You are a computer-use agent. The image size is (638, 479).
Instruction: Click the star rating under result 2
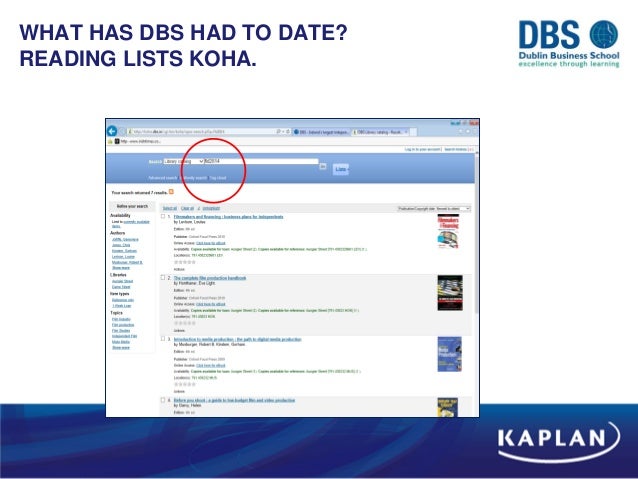(x=185, y=323)
